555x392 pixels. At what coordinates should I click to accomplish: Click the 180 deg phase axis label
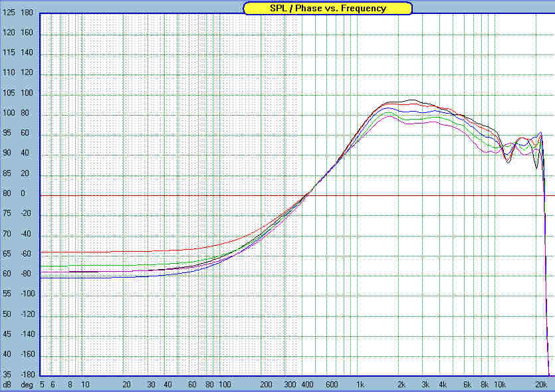pos(27,13)
